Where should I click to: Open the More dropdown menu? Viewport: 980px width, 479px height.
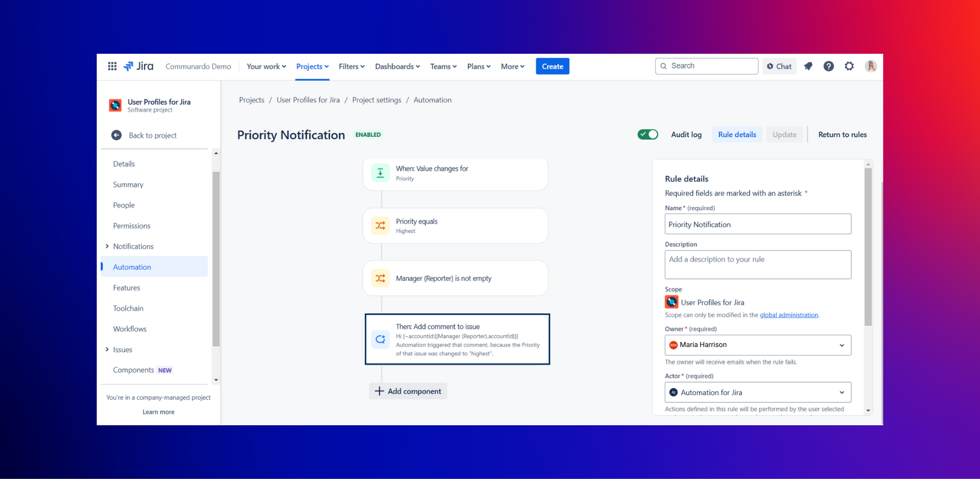tap(512, 67)
